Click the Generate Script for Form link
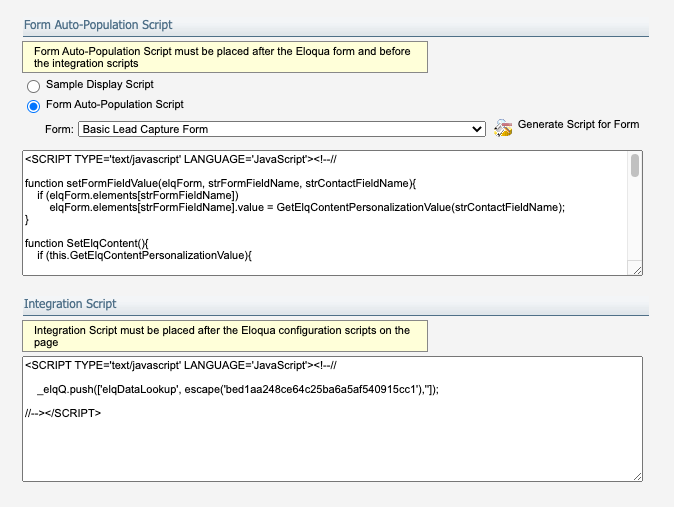Viewport: 674px width, 507px height. (x=578, y=124)
